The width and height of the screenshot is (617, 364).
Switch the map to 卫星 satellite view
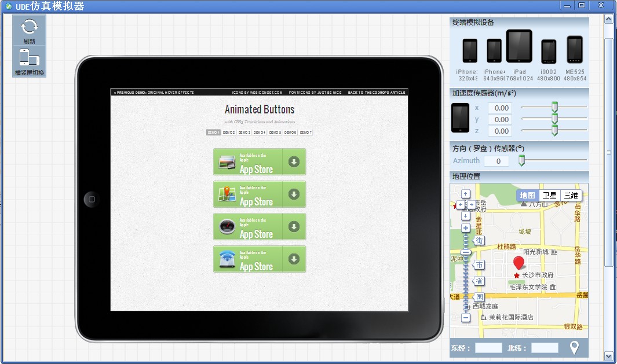tap(549, 196)
